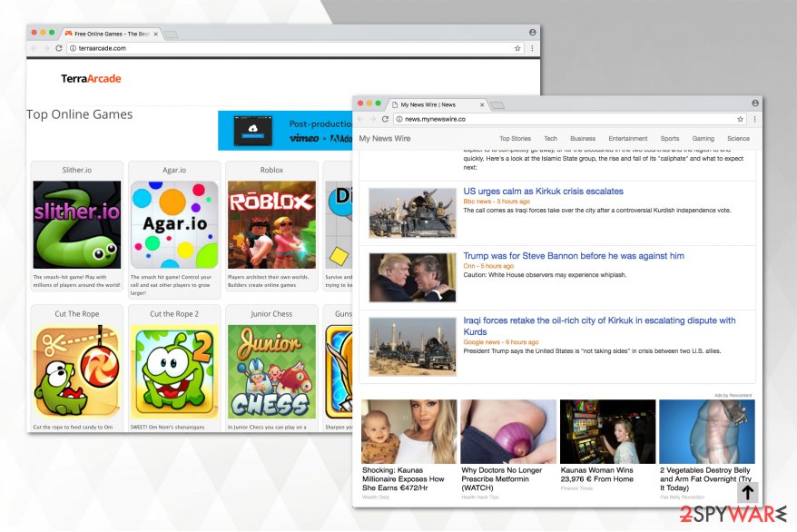Click 'Bbc news - 3 hours ago' source line
Screen dimensions: 797x532
pos(497,202)
